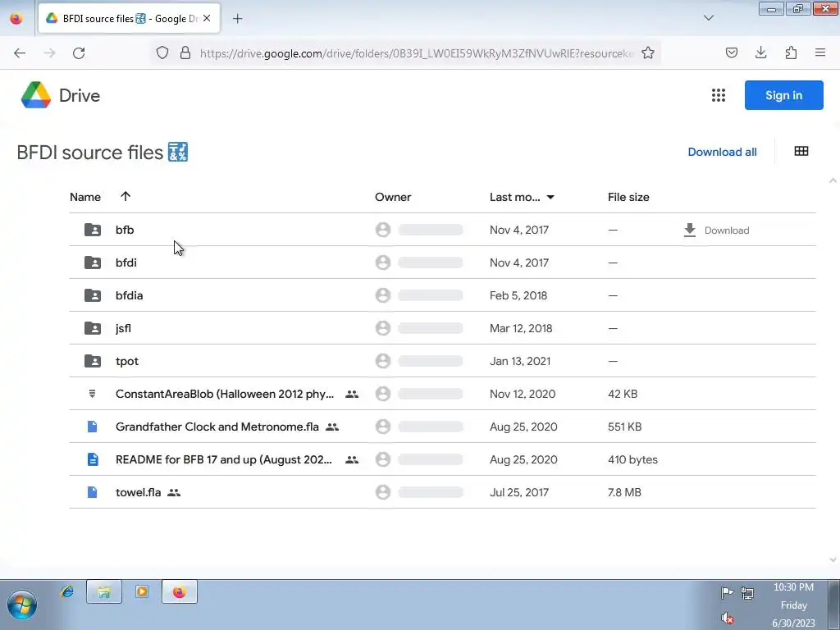The width and height of the screenshot is (840, 630).
Task: Click the README document icon
Action: [93, 459]
